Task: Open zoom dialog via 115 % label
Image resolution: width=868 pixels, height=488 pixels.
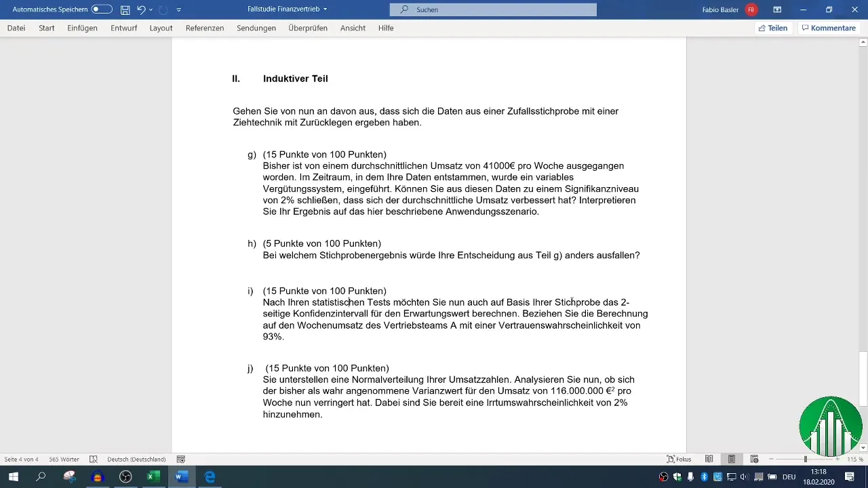Action: tap(856, 459)
